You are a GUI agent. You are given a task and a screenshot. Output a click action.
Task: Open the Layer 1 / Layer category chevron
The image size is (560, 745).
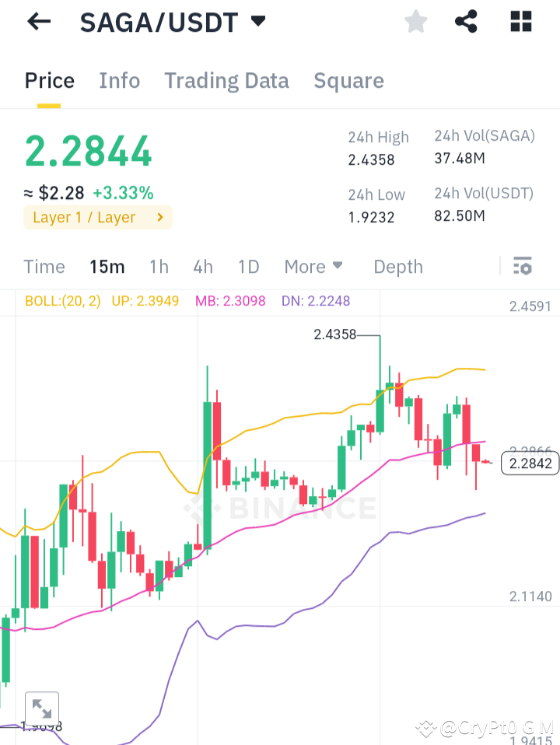pyautogui.click(x=161, y=217)
